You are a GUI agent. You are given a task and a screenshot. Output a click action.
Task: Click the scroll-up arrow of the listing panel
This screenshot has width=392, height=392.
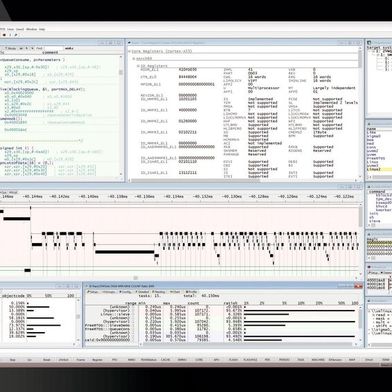[x=121, y=57]
